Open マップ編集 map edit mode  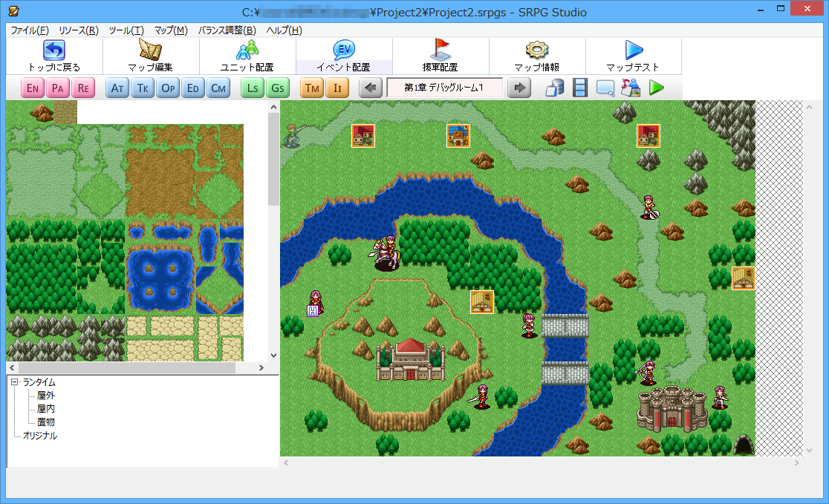click(151, 56)
